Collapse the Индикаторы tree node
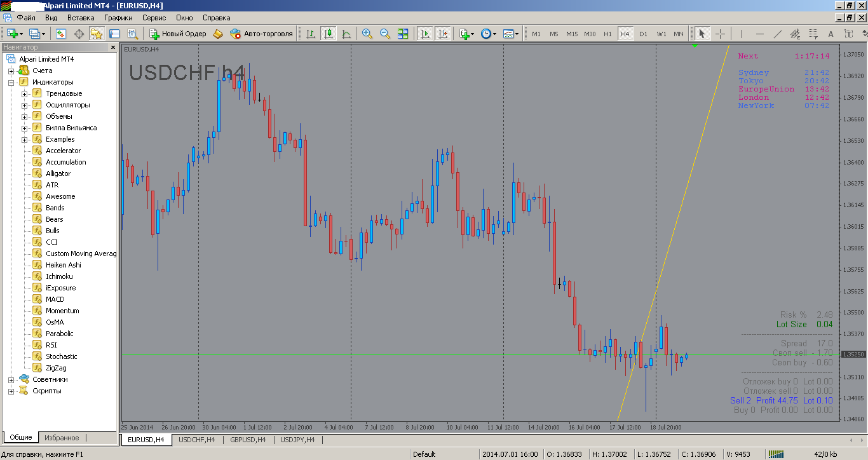Screen dimensions: 868x460 click(x=11, y=82)
